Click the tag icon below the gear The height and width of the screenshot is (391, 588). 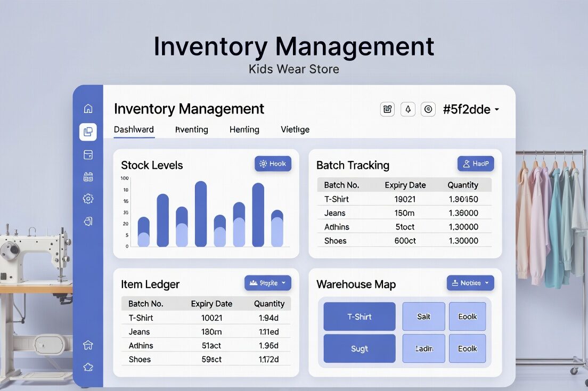point(88,221)
